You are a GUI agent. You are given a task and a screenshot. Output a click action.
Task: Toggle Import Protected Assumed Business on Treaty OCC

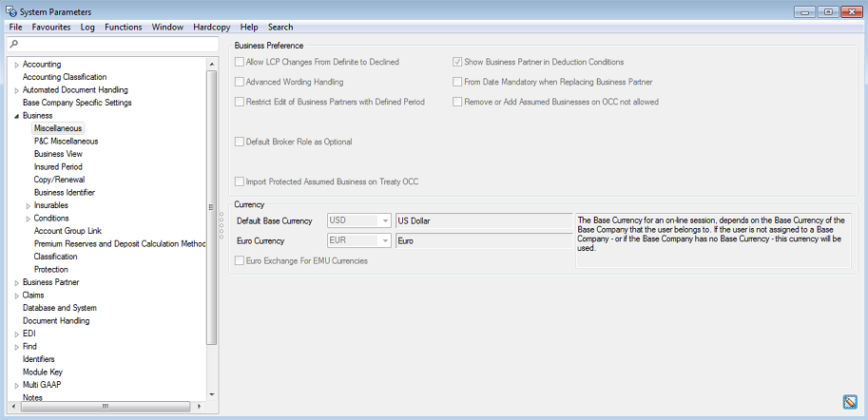(240, 181)
